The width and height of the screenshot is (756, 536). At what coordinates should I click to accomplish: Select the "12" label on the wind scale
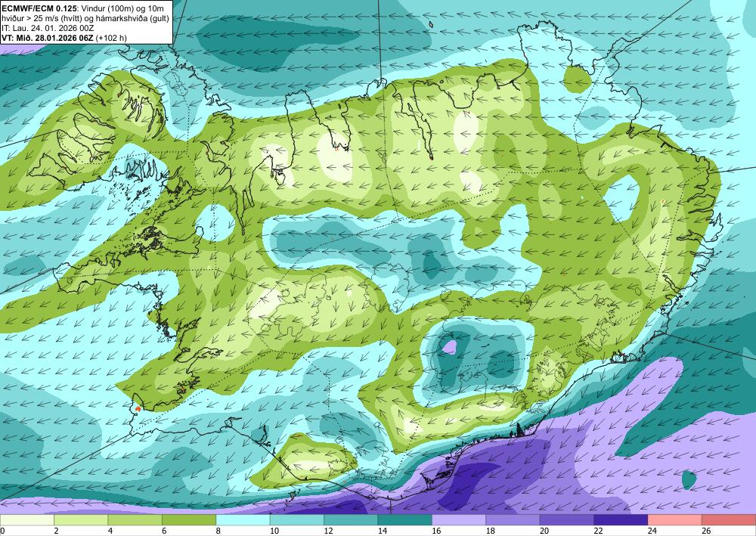point(328,531)
